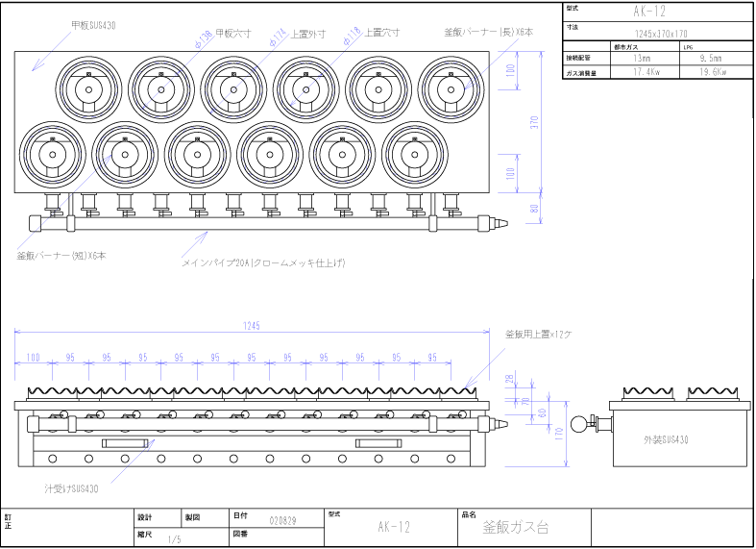Select the メインパイプ20A annotation text
This screenshot has height=549, width=756.
[263, 262]
